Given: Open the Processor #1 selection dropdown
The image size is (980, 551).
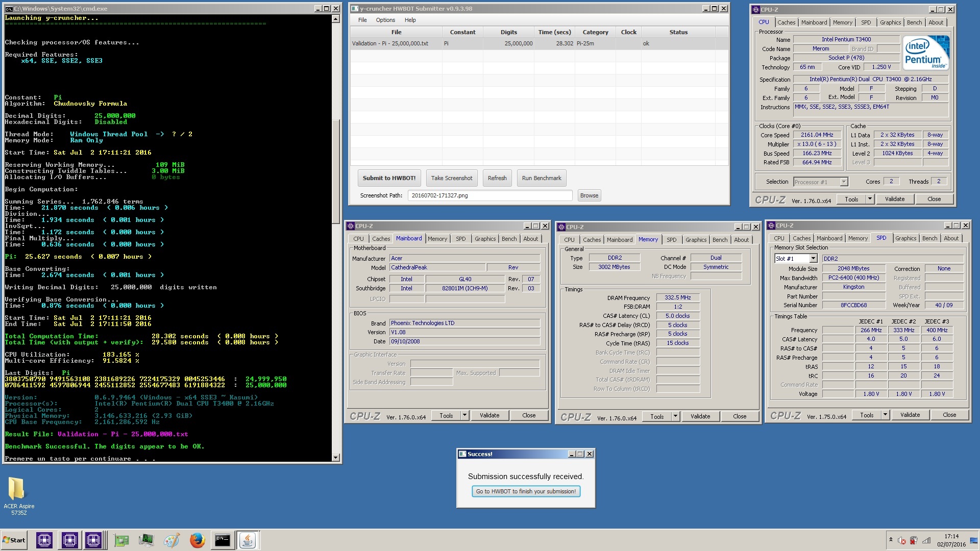Looking at the screenshot, I should (844, 182).
